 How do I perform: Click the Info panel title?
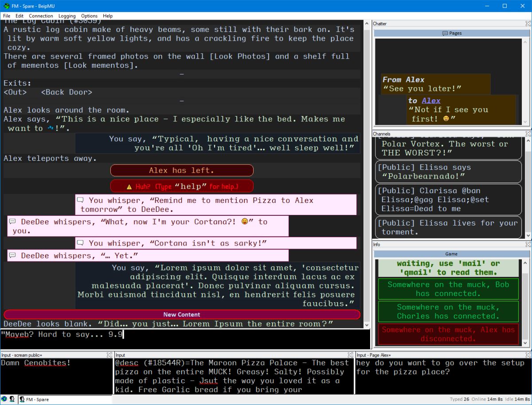tap(376, 244)
